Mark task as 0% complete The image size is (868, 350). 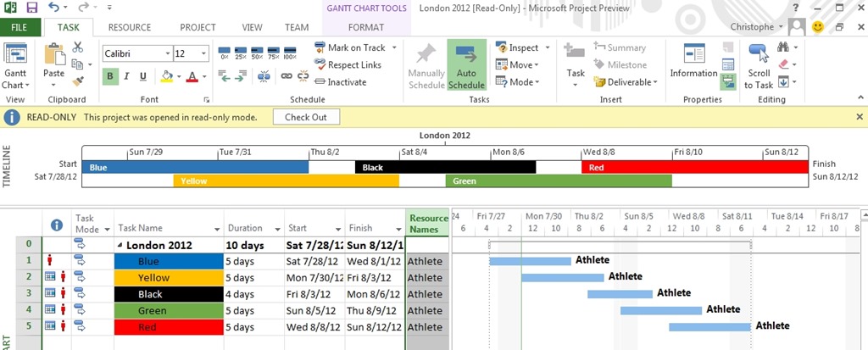click(224, 53)
